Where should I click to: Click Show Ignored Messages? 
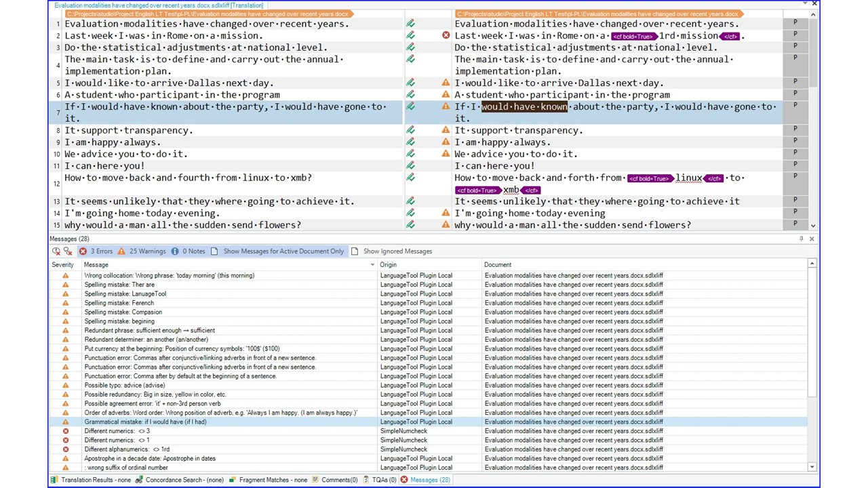coord(391,251)
